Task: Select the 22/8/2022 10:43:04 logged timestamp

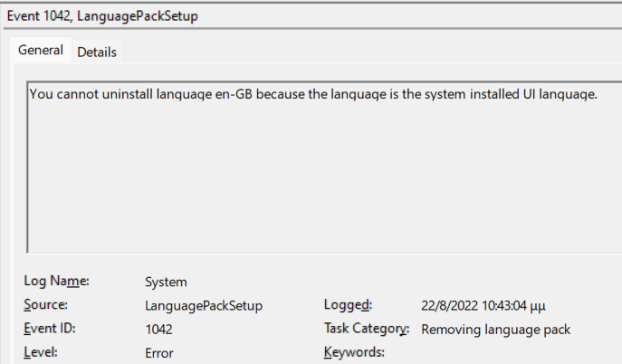Action: tap(483, 306)
